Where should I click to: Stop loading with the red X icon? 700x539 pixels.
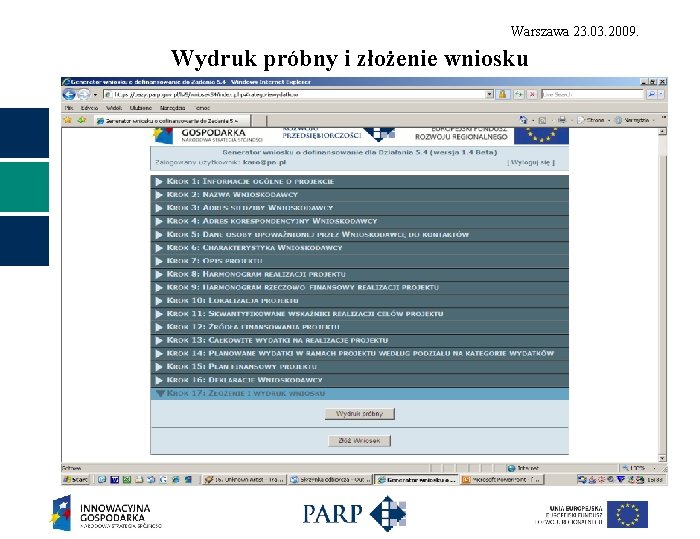(x=532, y=94)
